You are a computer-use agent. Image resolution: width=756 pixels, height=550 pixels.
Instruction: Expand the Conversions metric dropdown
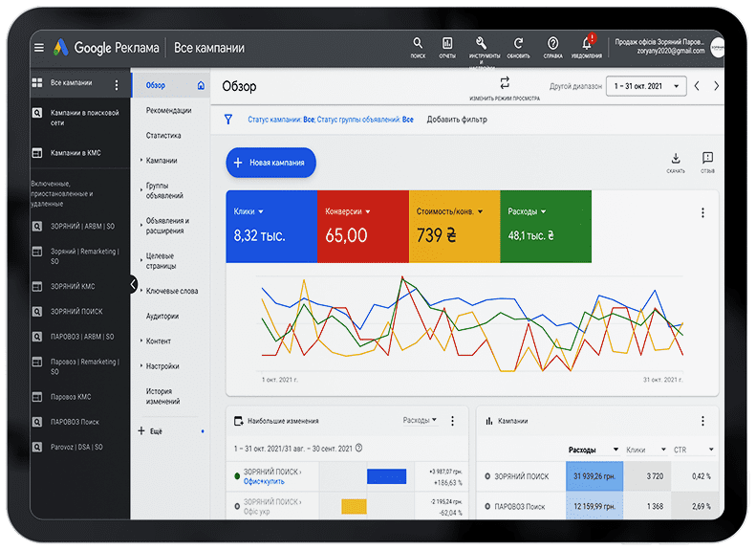(x=368, y=211)
